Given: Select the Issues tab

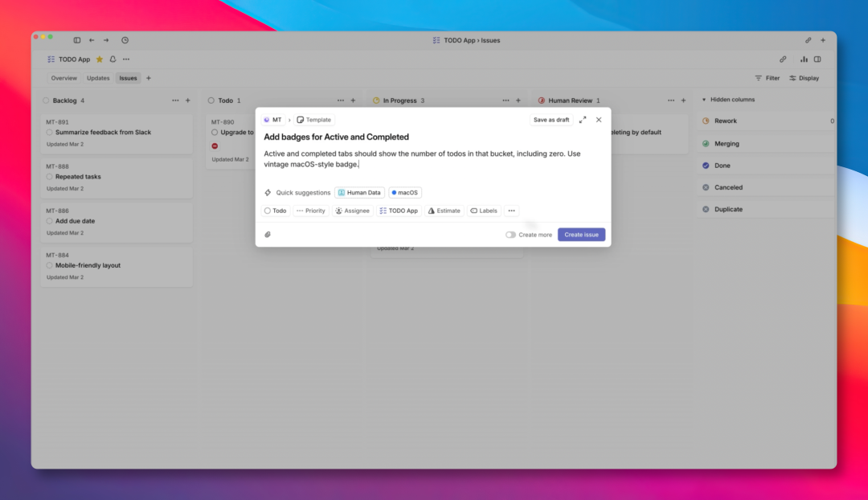Looking at the screenshot, I should pyautogui.click(x=128, y=78).
